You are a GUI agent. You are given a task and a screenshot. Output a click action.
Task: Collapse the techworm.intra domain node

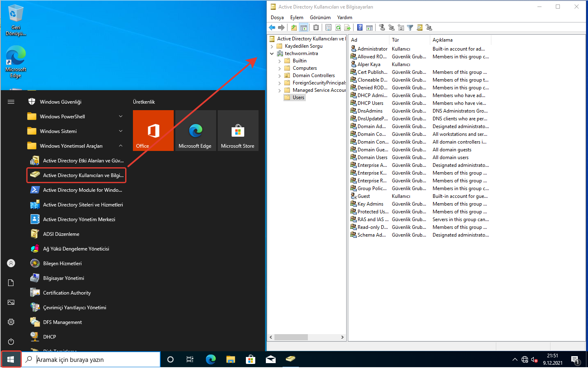coord(272,54)
